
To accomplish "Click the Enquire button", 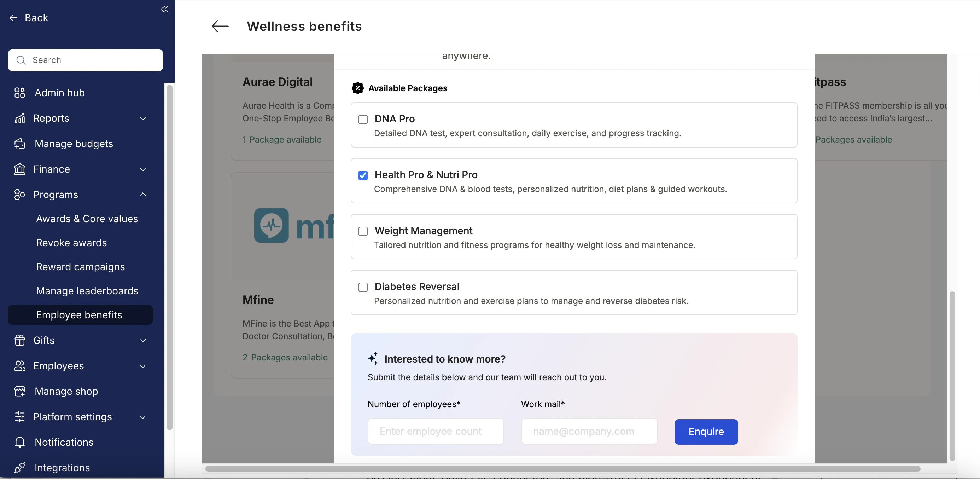I will 706,431.
